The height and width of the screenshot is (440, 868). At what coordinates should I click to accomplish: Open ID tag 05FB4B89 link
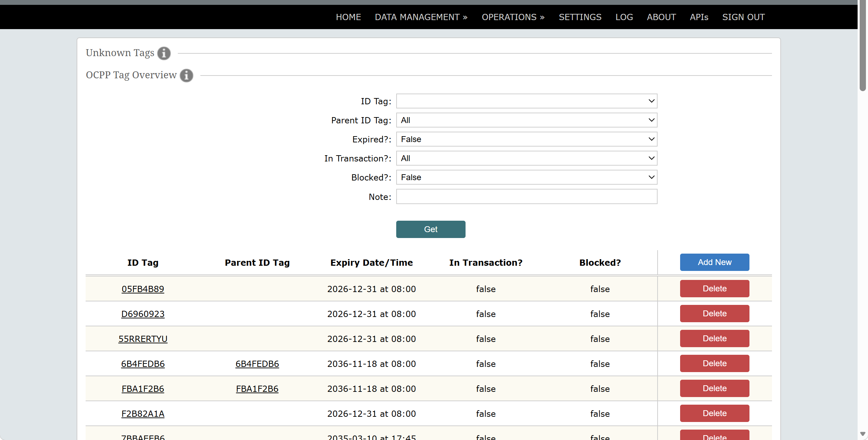[x=143, y=289]
